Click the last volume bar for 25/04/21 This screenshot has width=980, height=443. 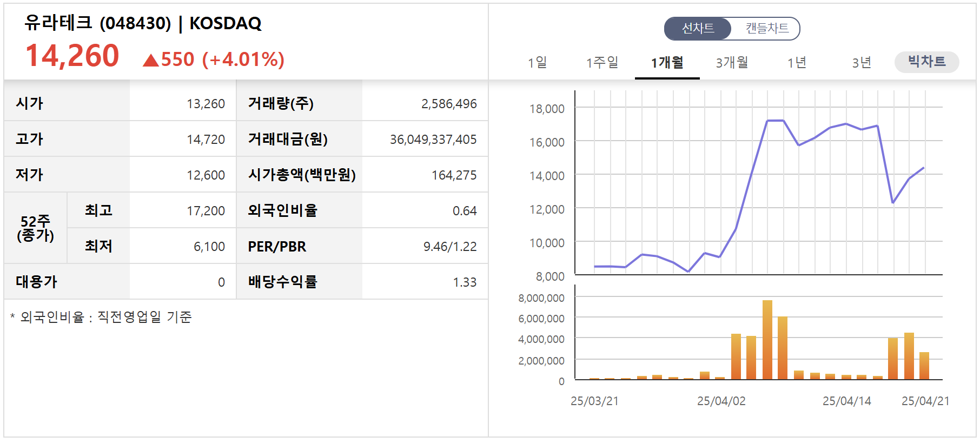(x=924, y=366)
